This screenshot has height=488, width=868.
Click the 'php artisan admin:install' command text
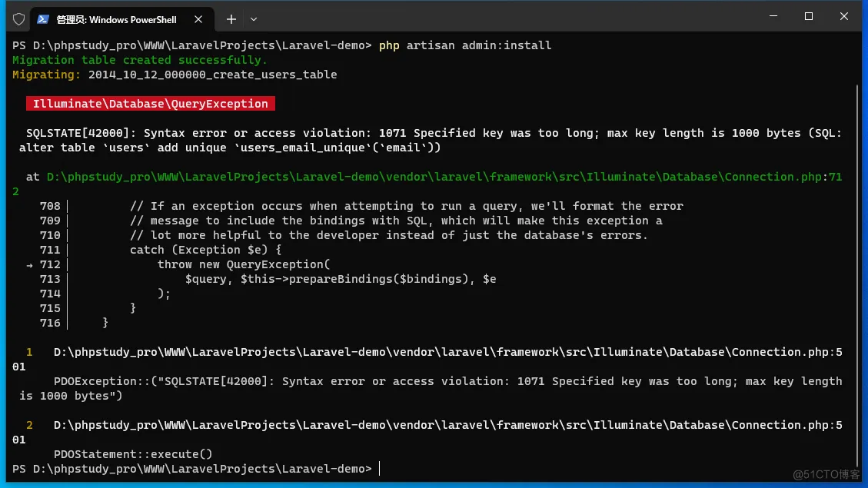[465, 45]
